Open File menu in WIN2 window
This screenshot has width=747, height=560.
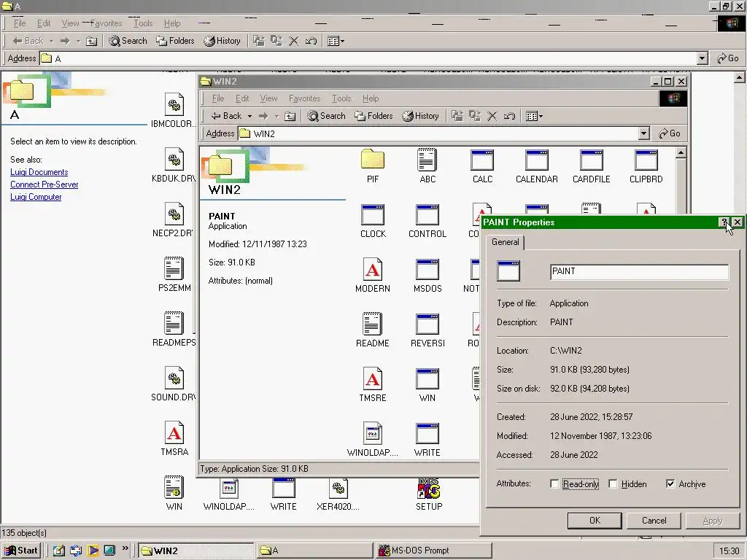pos(218,98)
